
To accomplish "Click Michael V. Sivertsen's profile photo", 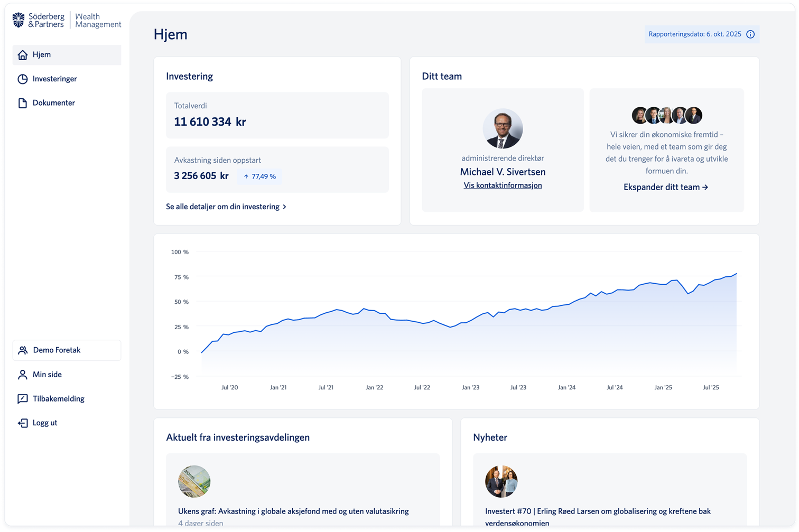I will tap(503, 129).
